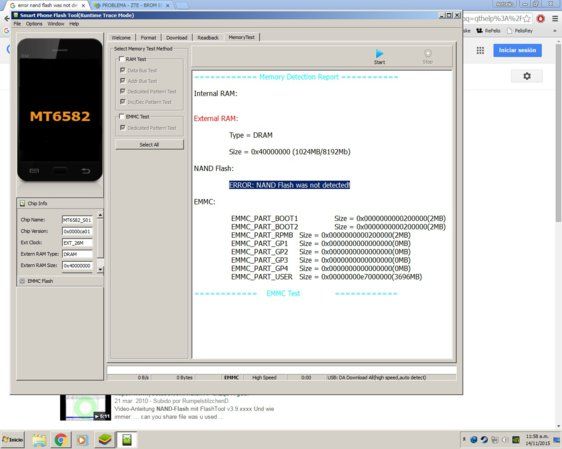Click the greyed Stop icon in the toolbar
Screen dimensions: 562x449
point(428,53)
